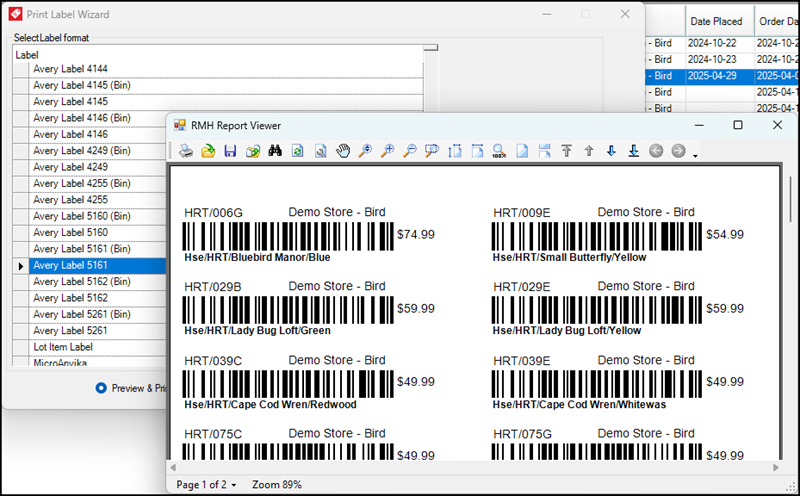Click the barcode for HRT/009E label
This screenshot has height=496, width=800.
pos(596,236)
